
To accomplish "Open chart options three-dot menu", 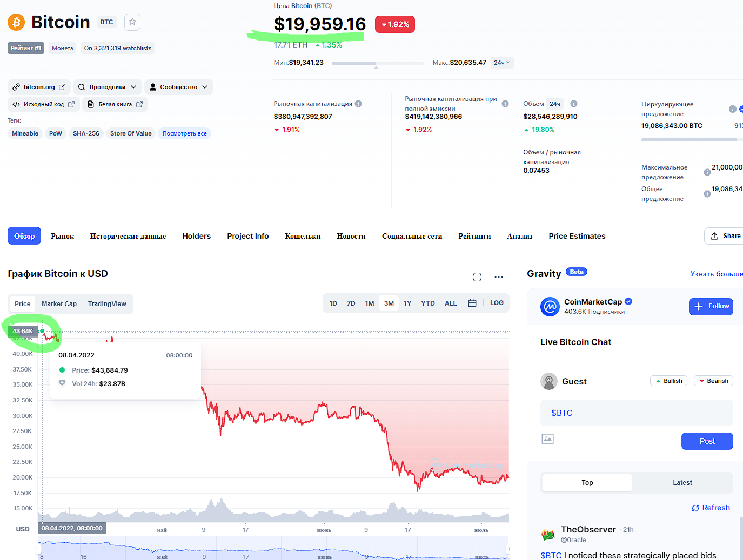I will pos(498,277).
